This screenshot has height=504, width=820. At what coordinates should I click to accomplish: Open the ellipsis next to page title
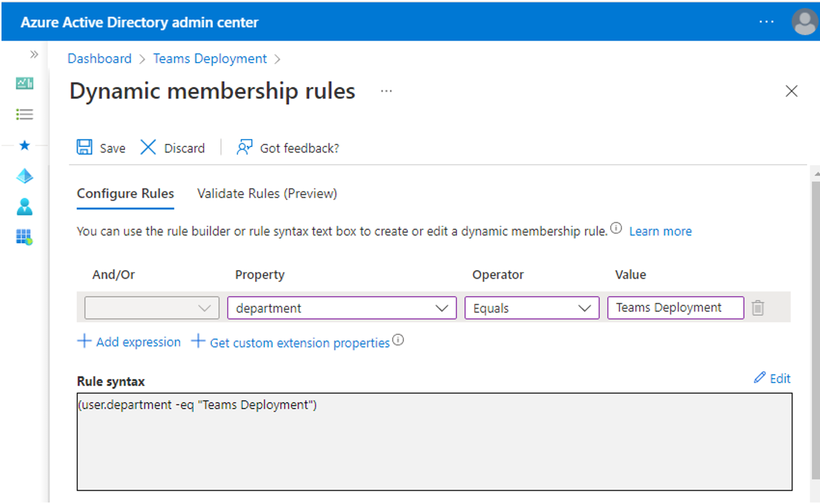click(x=386, y=91)
